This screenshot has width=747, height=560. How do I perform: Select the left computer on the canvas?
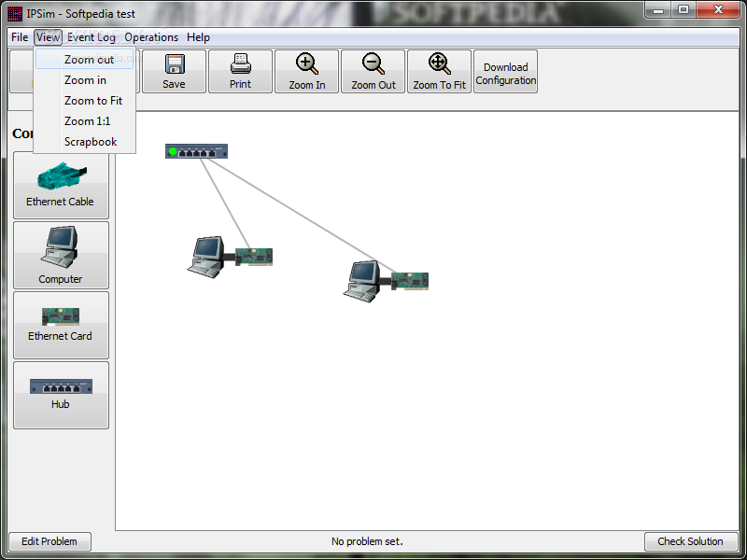click(x=206, y=257)
